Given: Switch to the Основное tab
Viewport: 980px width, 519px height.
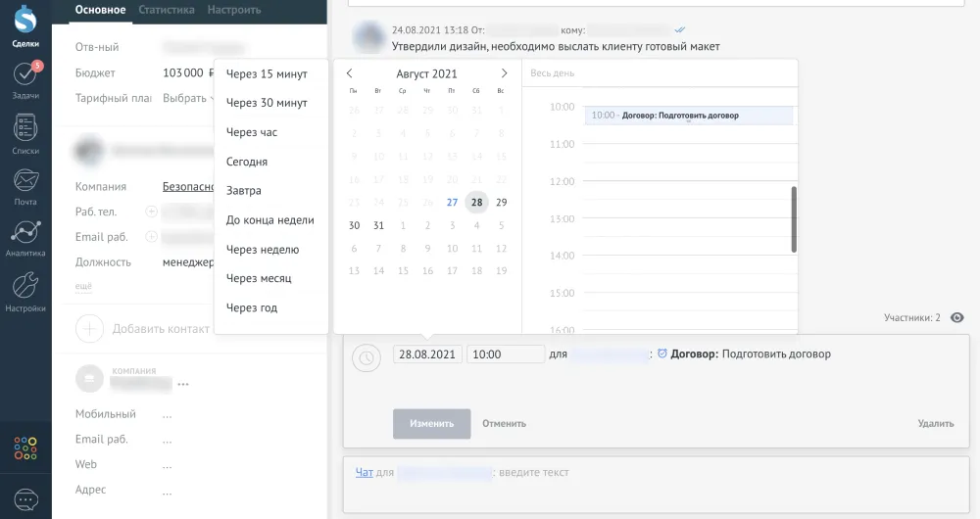Looking at the screenshot, I should (100, 10).
